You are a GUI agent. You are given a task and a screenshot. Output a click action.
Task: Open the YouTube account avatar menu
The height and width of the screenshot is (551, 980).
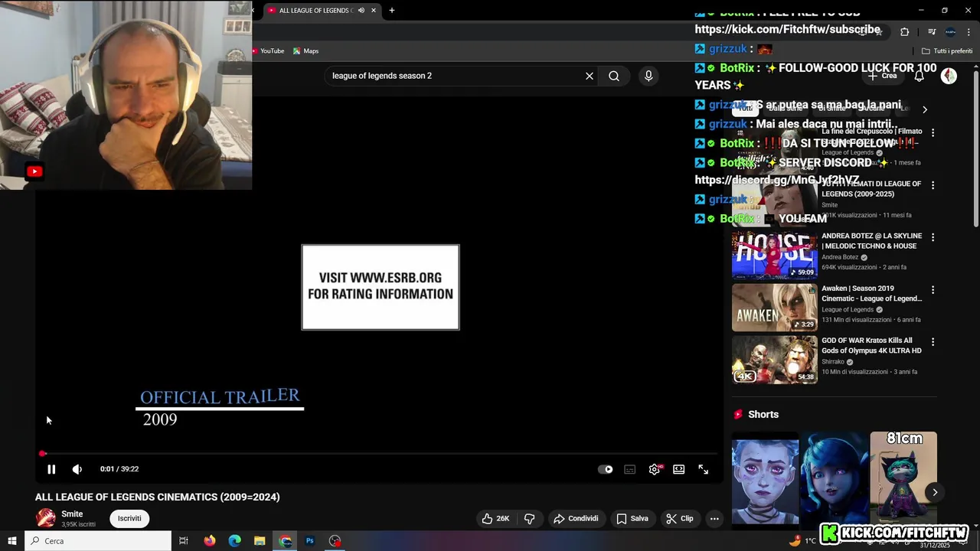pyautogui.click(x=949, y=76)
